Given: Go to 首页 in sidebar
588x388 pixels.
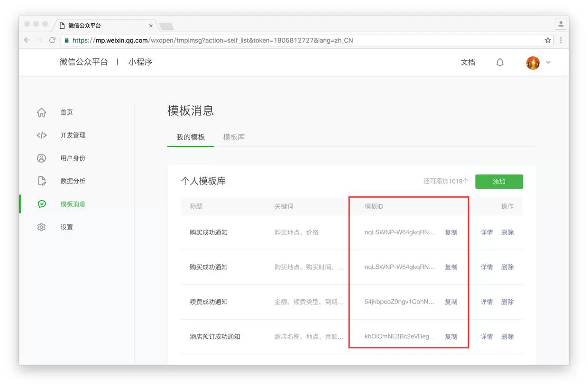Looking at the screenshot, I should (67, 112).
